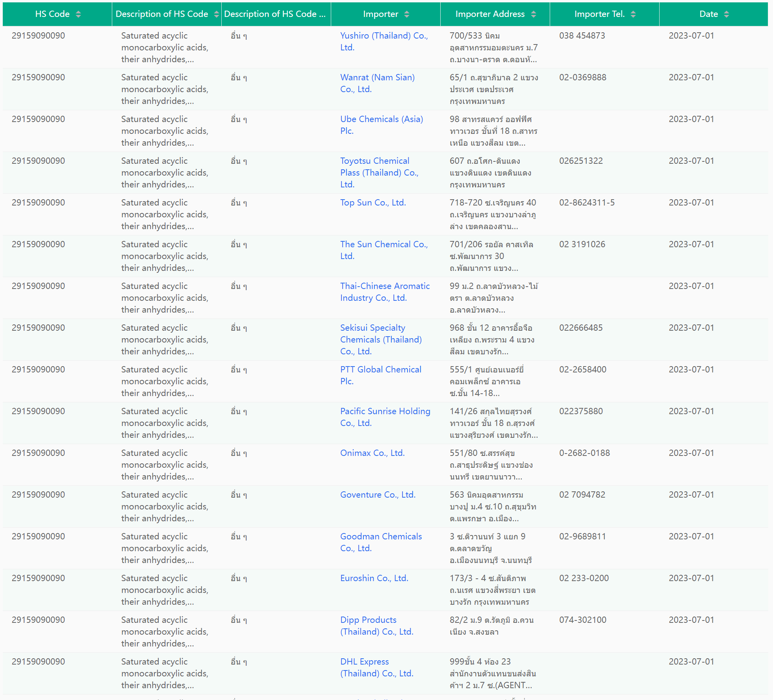Click address starting 700/533 in Yushiro row

tap(494, 47)
